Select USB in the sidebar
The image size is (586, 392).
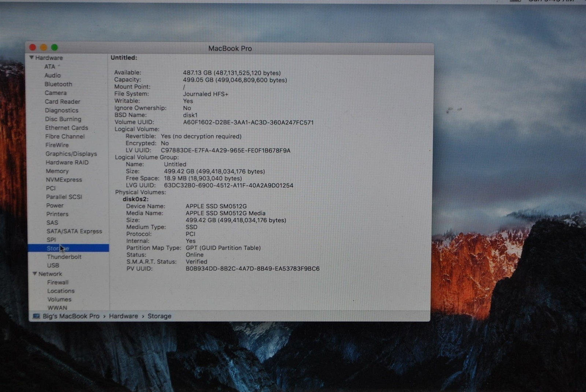click(53, 265)
